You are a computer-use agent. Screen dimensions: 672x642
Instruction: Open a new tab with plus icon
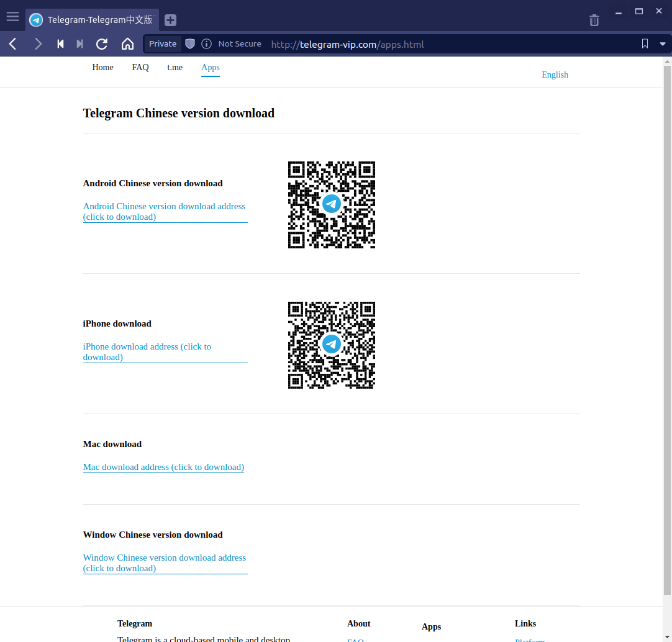(170, 20)
